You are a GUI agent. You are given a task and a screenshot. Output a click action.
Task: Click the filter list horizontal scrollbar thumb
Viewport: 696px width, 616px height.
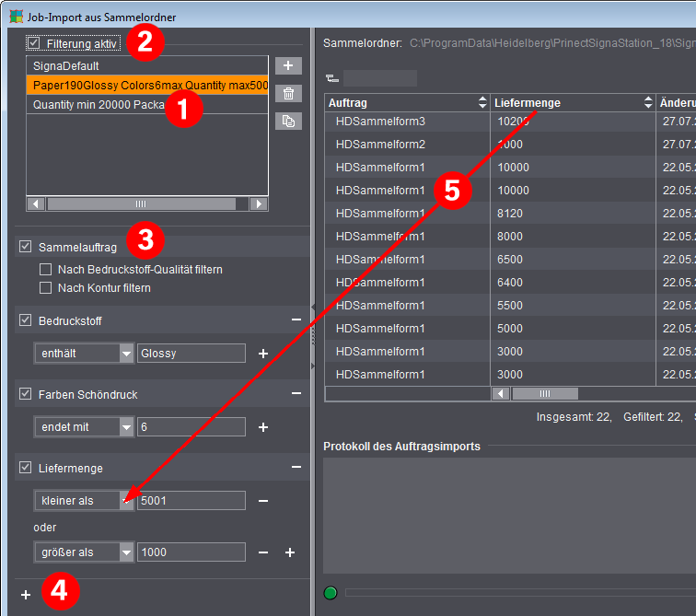tap(141, 203)
